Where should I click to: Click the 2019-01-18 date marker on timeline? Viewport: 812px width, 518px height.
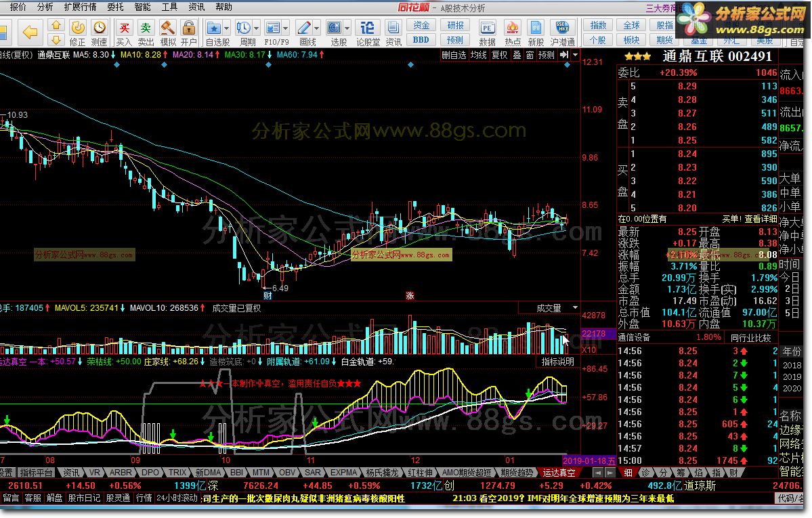589,460
